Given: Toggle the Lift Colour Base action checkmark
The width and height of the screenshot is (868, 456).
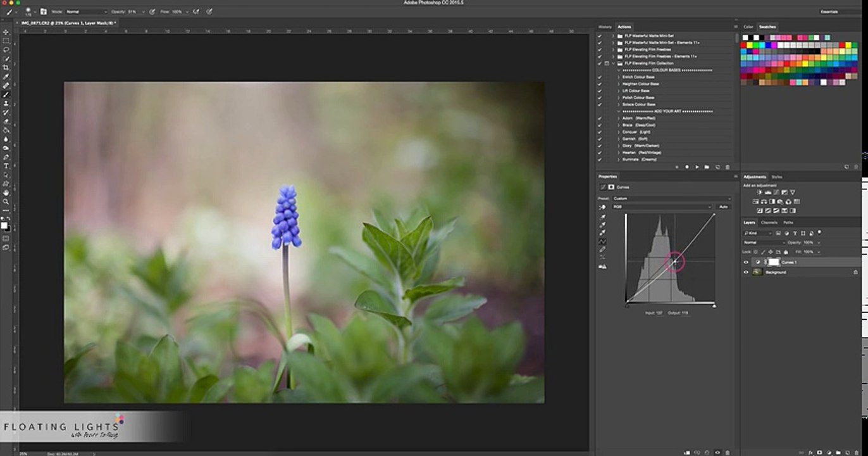Looking at the screenshot, I should [x=600, y=91].
